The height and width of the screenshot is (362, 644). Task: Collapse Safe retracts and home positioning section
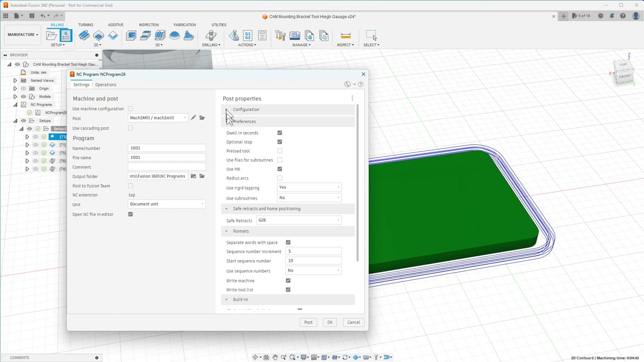[226, 209]
